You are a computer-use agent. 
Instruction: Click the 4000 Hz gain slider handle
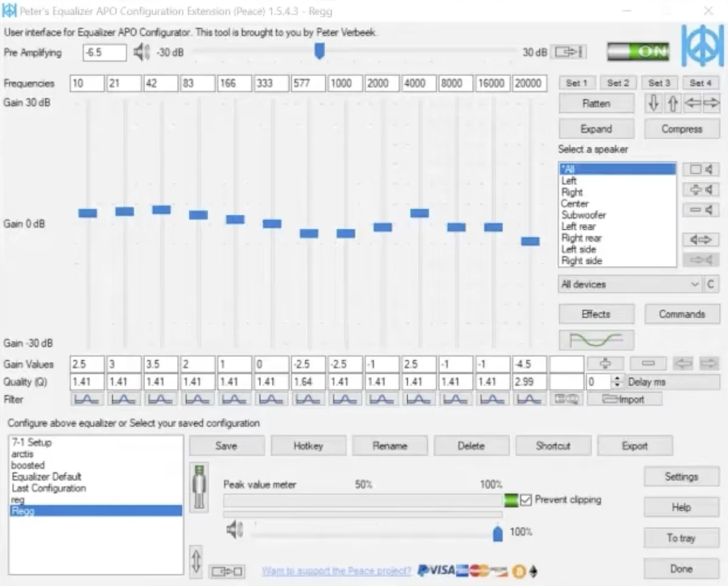pos(419,213)
